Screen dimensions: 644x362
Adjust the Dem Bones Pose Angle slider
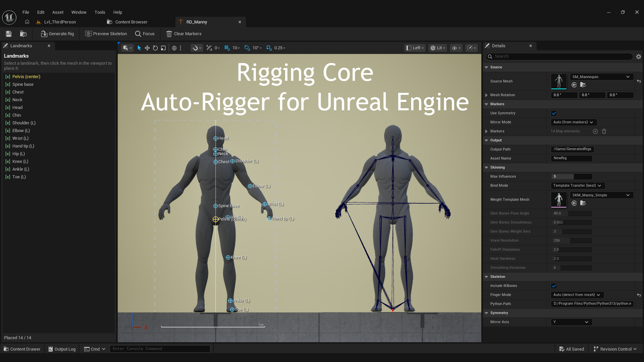pos(572,214)
